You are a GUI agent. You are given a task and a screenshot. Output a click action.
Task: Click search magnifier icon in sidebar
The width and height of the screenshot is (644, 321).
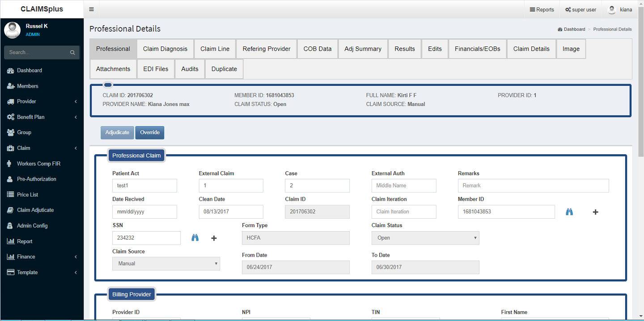click(72, 52)
